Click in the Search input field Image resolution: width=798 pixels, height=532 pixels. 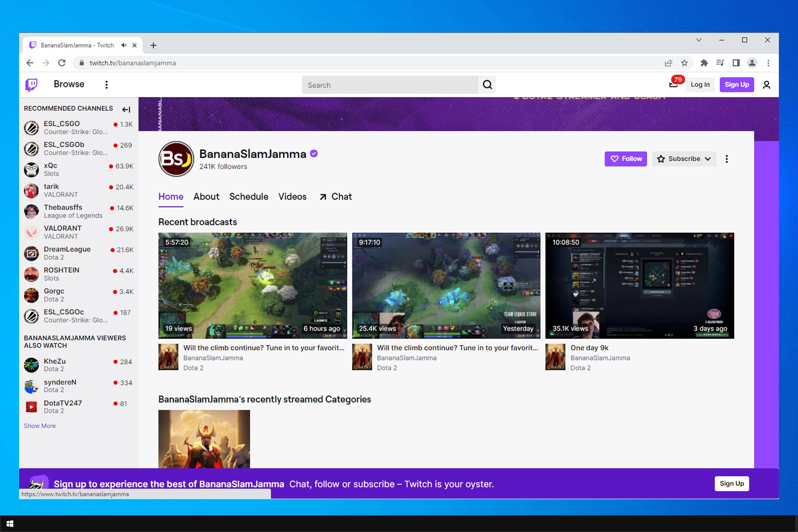tap(390, 85)
